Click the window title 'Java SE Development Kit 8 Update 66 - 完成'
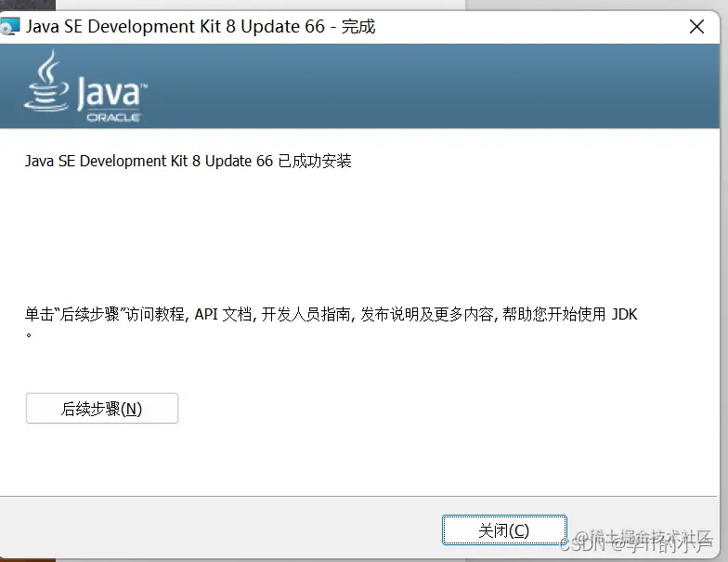Image resolution: width=728 pixels, height=562 pixels. tap(201, 26)
